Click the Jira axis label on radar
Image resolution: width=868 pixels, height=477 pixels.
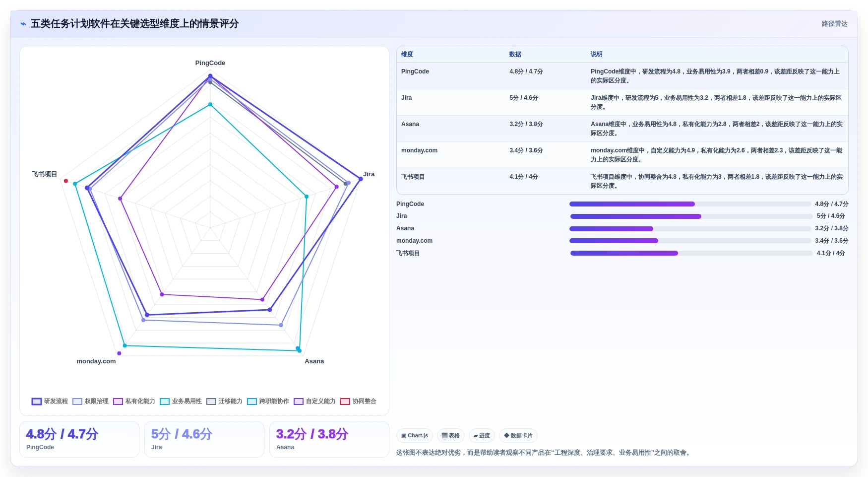pos(369,174)
